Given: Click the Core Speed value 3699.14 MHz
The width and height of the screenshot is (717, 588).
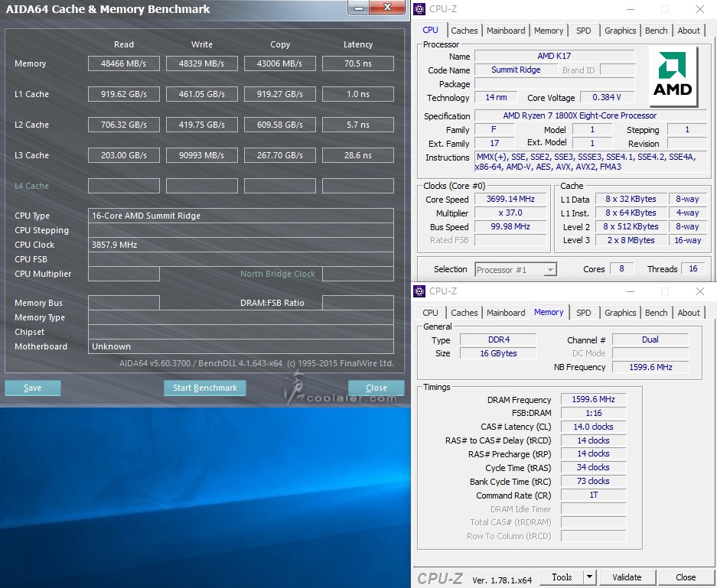Looking at the screenshot, I should [x=510, y=200].
